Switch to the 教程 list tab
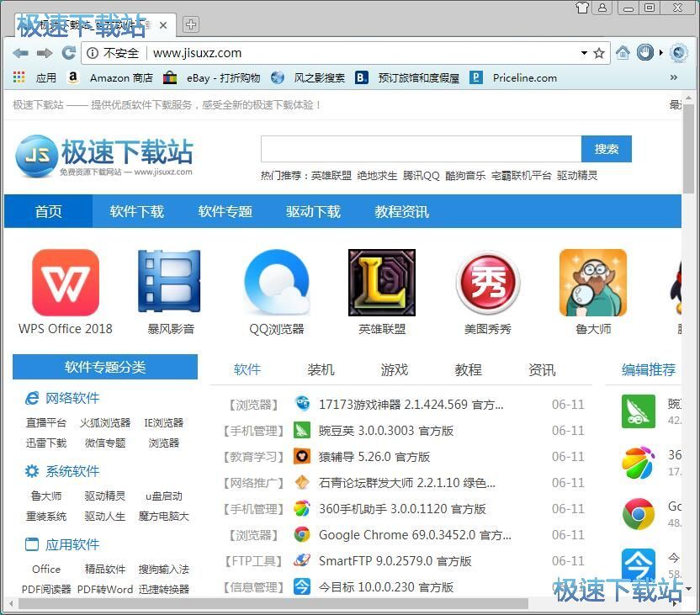 pyautogui.click(x=469, y=369)
